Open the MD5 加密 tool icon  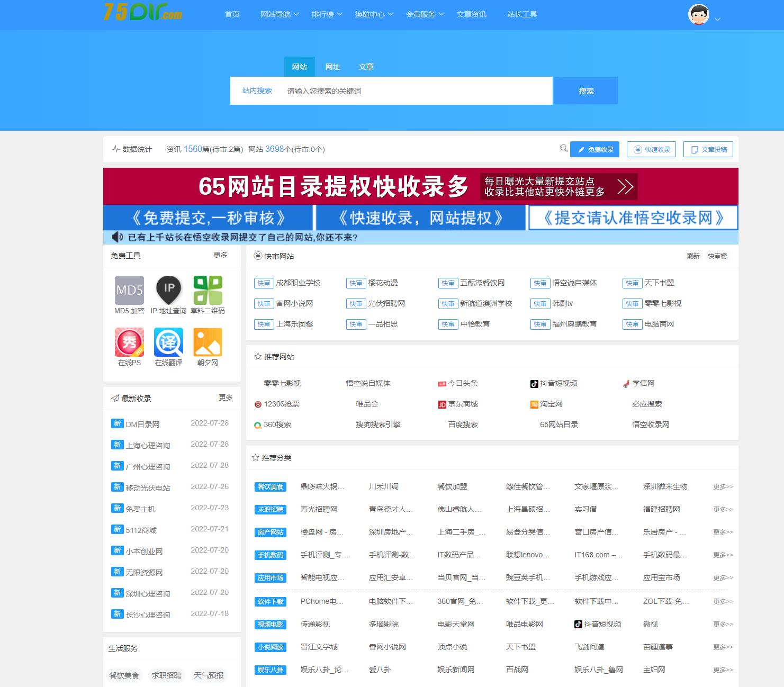pos(130,290)
